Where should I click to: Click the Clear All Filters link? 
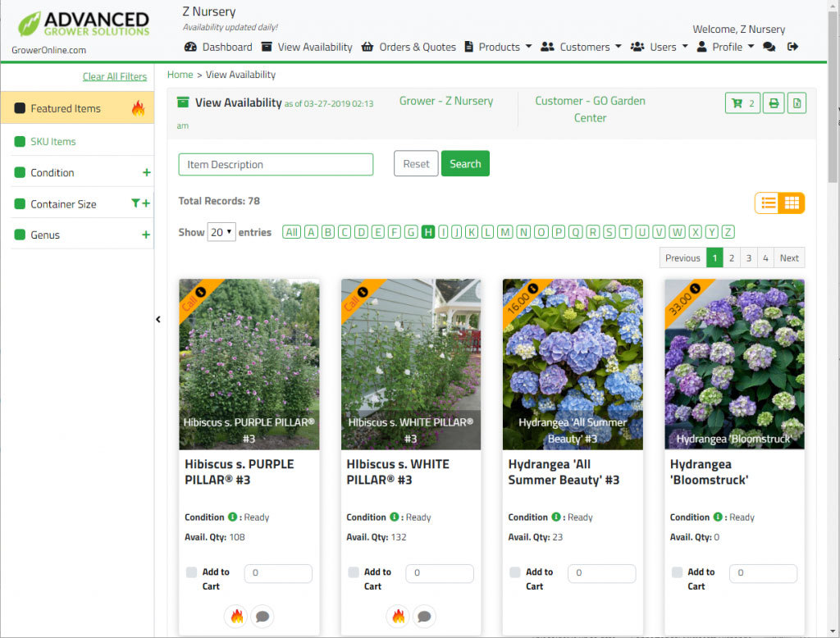pyautogui.click(x=115, y=77)
